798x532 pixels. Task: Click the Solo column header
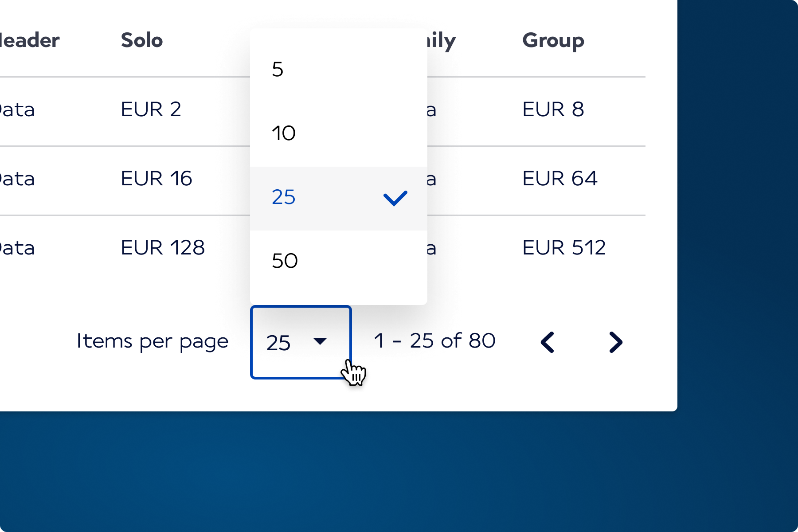[x=142, y=40]
